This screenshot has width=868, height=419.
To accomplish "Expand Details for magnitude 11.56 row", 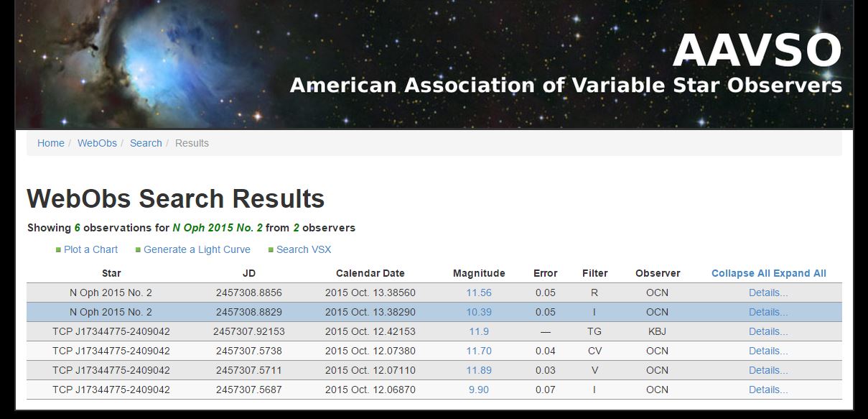I will click(768, 293).
